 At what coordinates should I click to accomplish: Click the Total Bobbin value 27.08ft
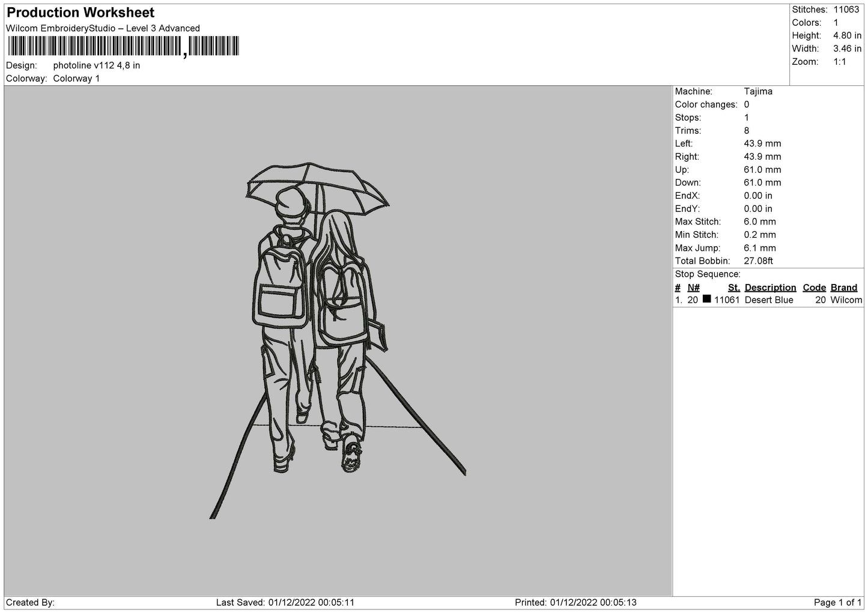[758, 261]
